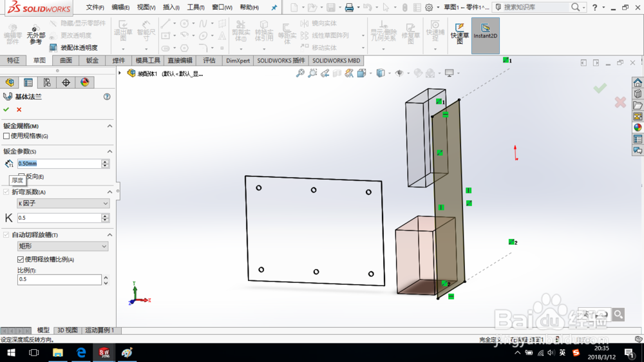
Task: Collapse the 自动切释放槽 section chevron
Action: [109, 234]
